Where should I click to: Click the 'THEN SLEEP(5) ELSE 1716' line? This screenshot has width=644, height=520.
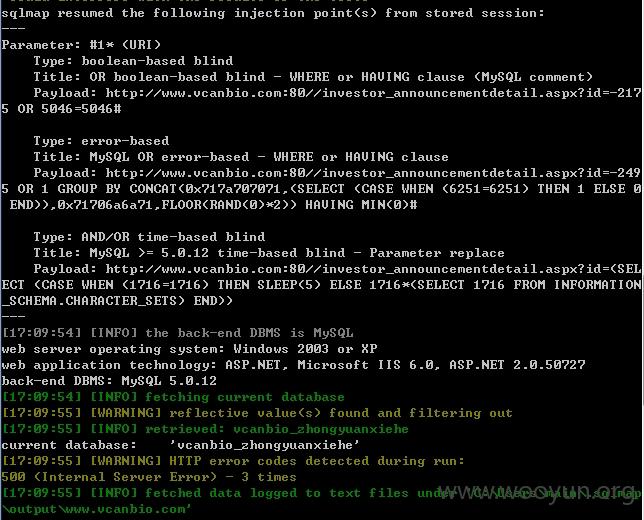point(321,285)
